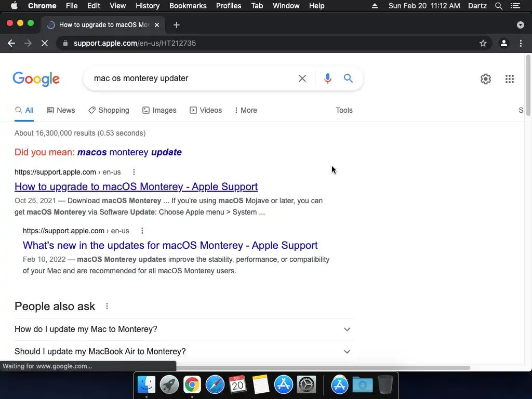Bookmark this page with the star icon
This screenshot has height=399, width=532.
click(x=483, y=43)
